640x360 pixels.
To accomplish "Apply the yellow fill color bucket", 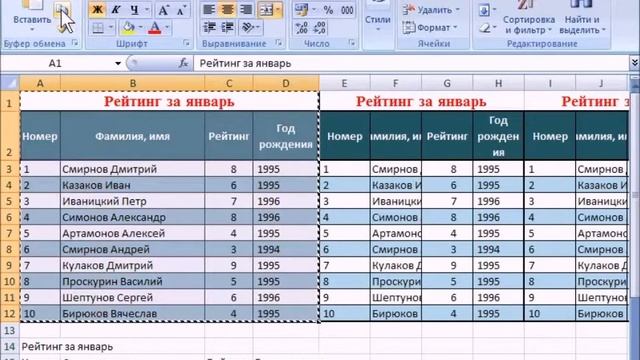I will (x=128, y=28).
